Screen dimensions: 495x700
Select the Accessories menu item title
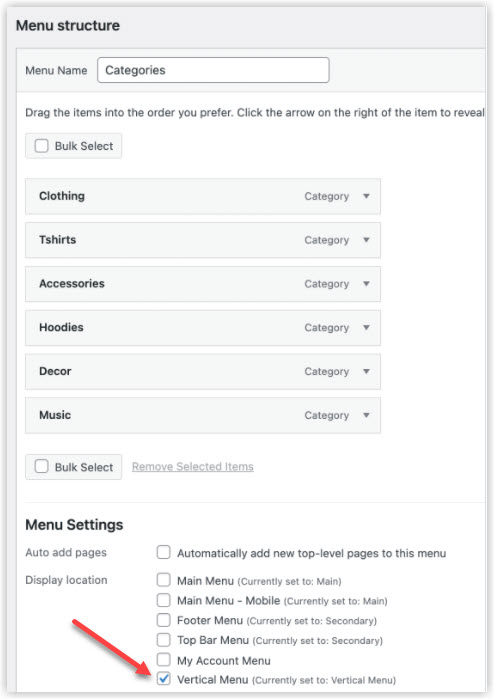[x=72, y=283]
